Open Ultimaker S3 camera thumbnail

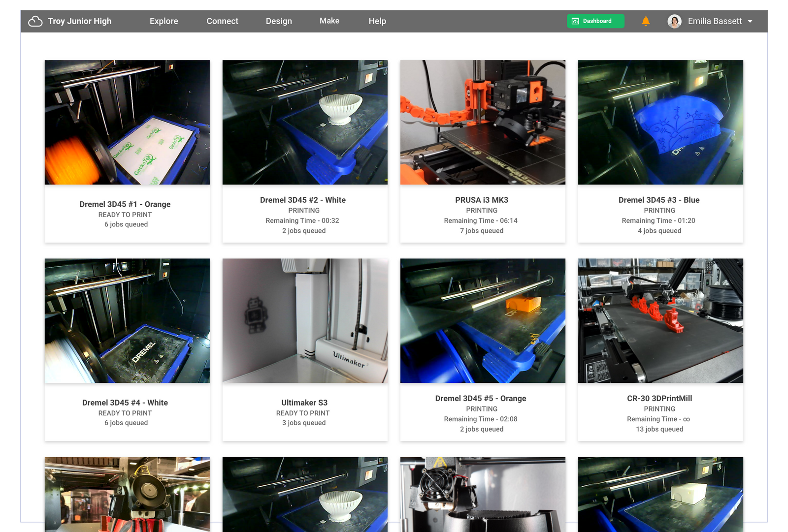click(x=305, y=321)
